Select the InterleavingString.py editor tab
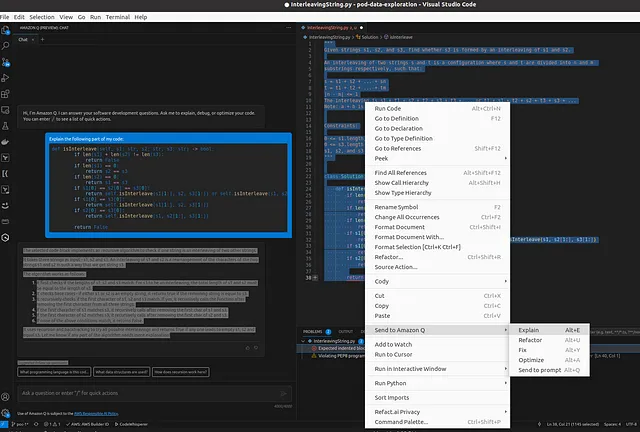This screenshot has height=432, width=640. [x=332, y=28]
